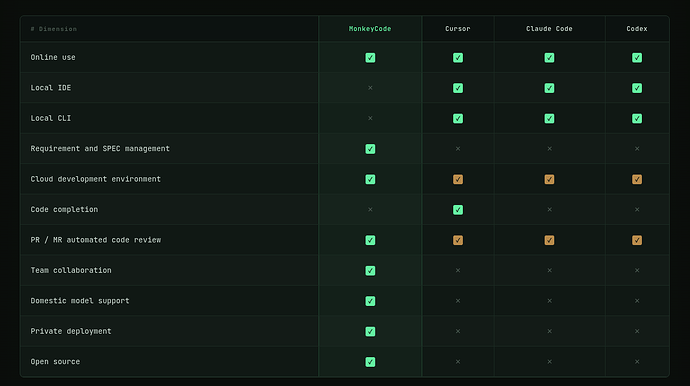The image size is (690, 386).
Task: Select the Cursor column header
Action: (x=458, y=29)
